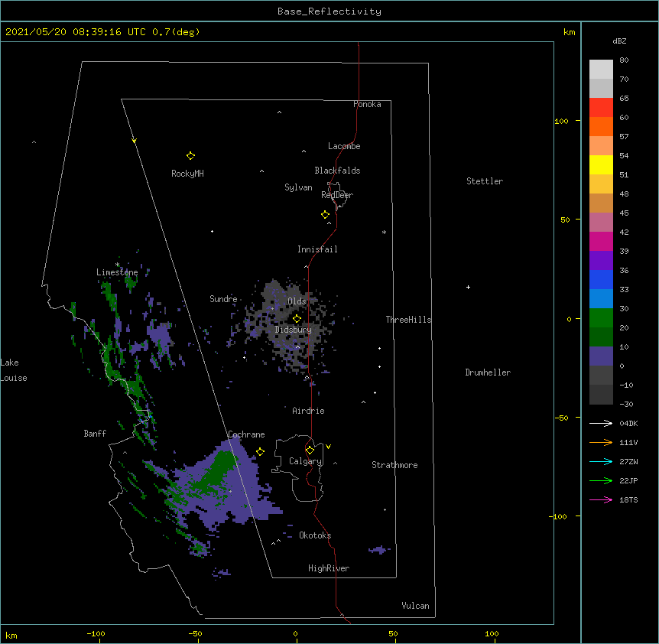Viewport: 659px width, 644px height.
Task: Select the green 30 dBZ color swatch
Action: coord(601,318)
